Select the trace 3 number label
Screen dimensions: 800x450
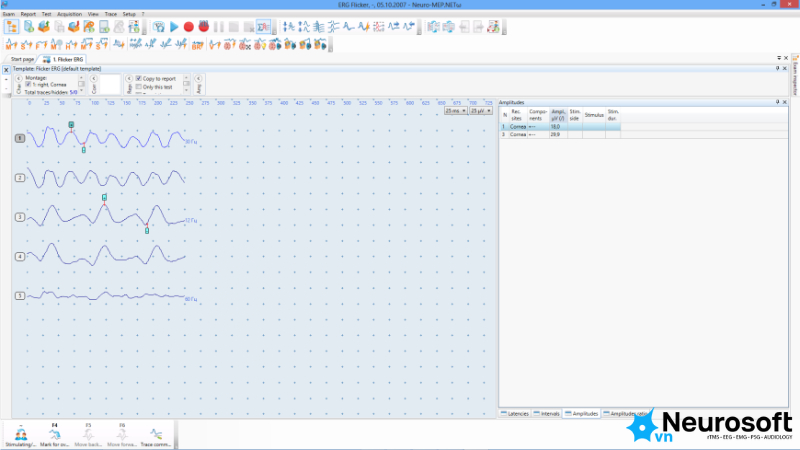20,217
